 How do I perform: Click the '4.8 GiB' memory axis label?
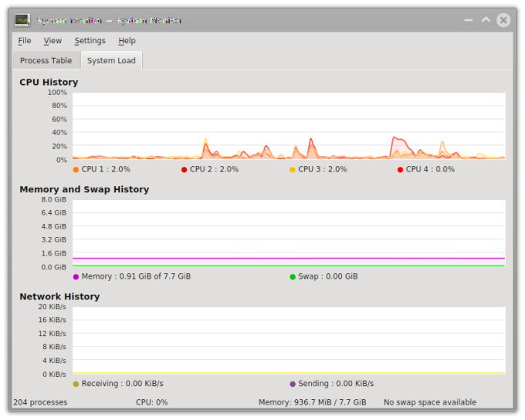54,226
